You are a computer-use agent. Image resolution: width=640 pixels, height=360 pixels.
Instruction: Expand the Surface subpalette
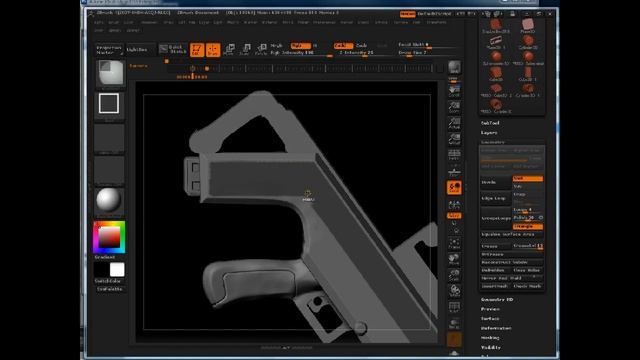click(490, 318)
